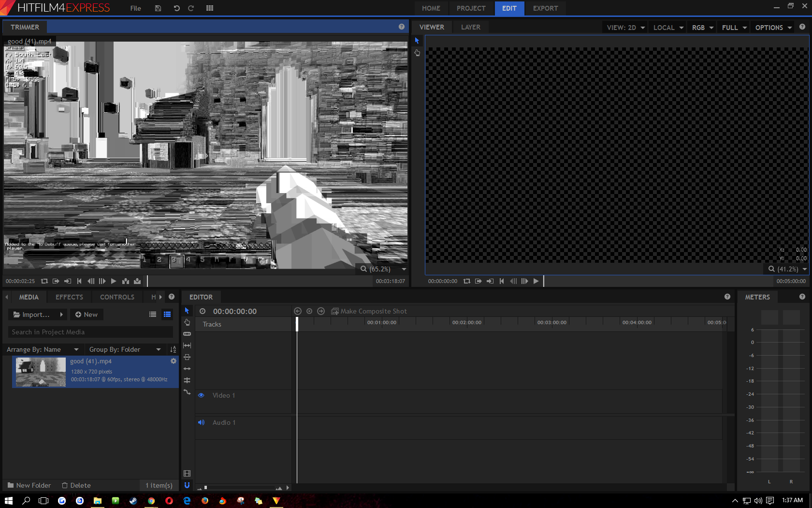Click Make Composite Shot button
Screen dimensions: 812x508
[x=369, y=311]
